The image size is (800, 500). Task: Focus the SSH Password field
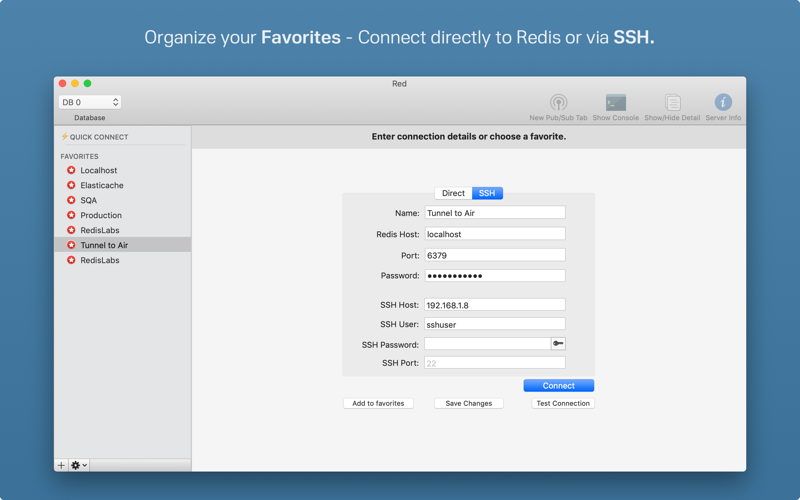pyautogui.click(x=488, y=344)
